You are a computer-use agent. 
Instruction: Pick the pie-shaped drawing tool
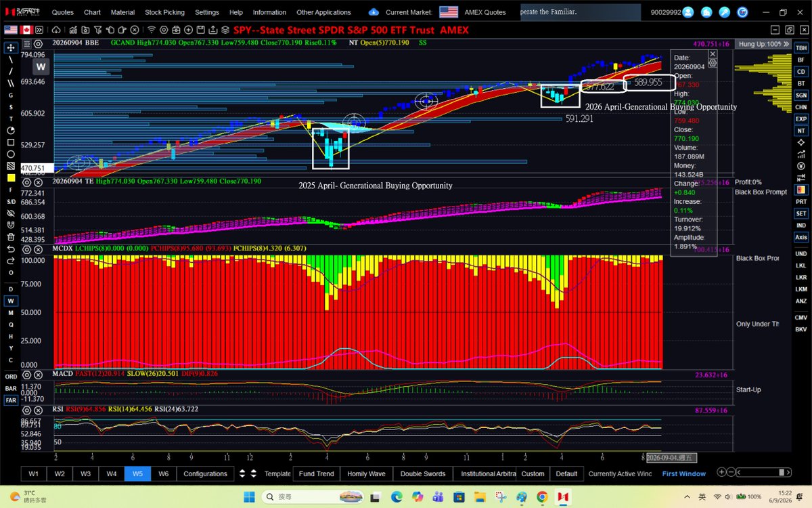tap(11, 130)
